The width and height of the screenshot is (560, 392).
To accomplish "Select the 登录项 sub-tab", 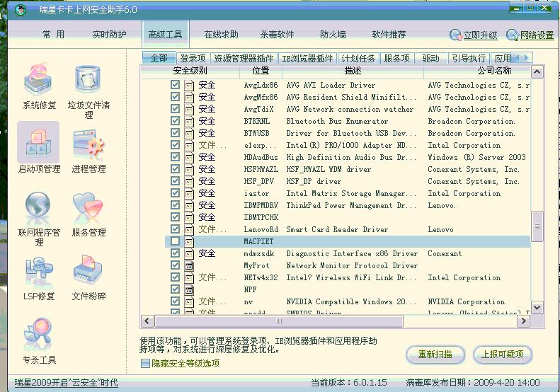I will click(x=193, y=58).
